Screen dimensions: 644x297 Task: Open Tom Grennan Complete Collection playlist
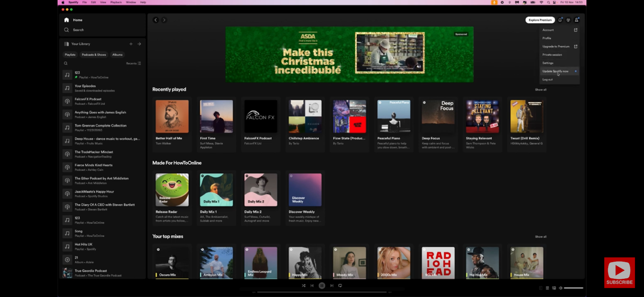[102, 128]
